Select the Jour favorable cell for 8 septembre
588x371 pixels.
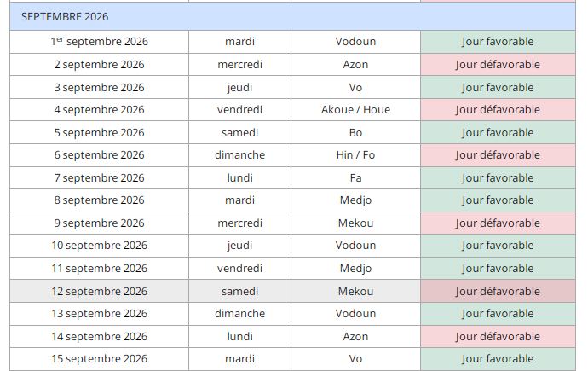pos(498,200)
